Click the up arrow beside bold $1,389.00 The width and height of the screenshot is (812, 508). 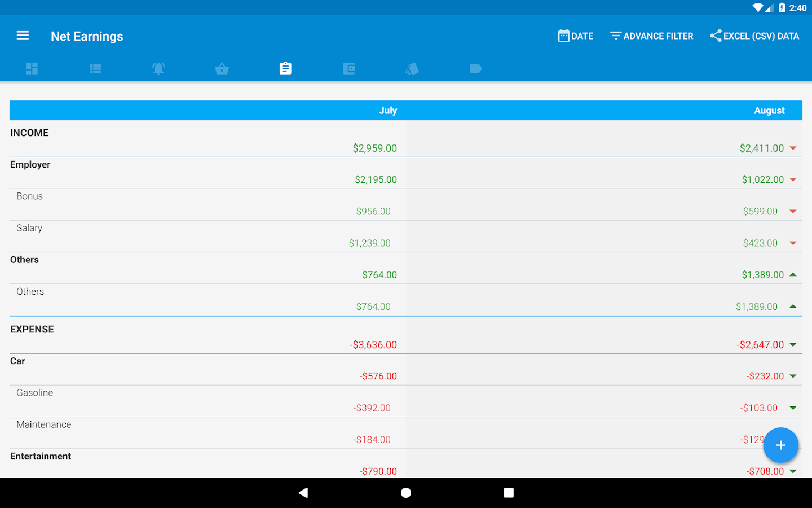point(793,274)
